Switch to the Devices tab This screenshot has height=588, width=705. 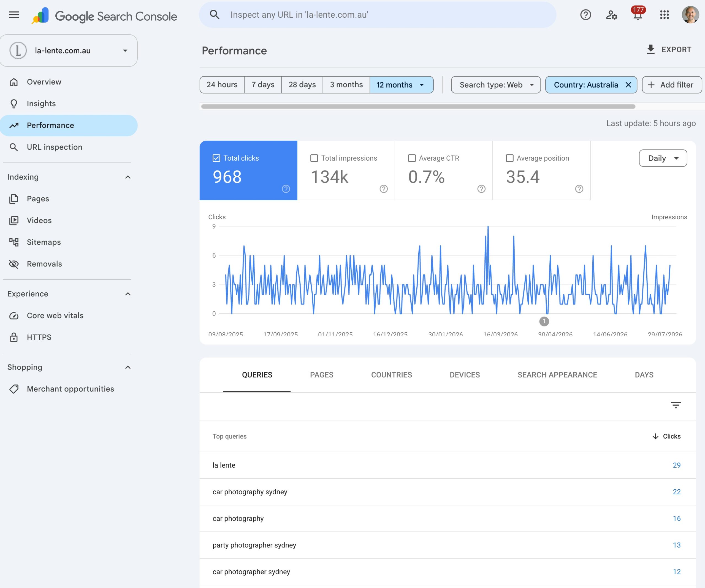coord(465,375)
